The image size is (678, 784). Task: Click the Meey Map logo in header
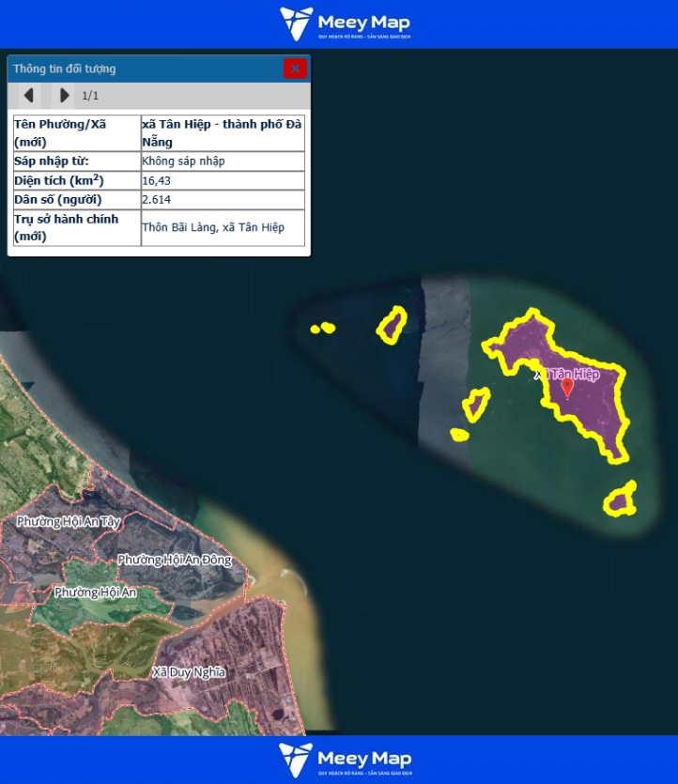(x=345, y=23)
